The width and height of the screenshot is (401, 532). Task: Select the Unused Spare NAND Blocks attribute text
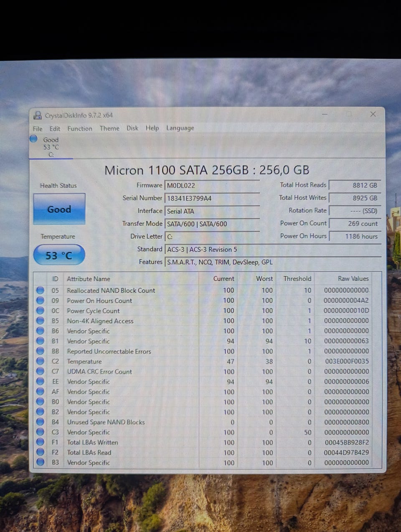[x=106, y=422]
